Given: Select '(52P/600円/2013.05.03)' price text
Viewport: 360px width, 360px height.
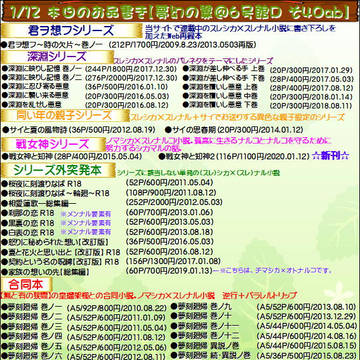Looking at the screenshot, I should coord(169,222).
